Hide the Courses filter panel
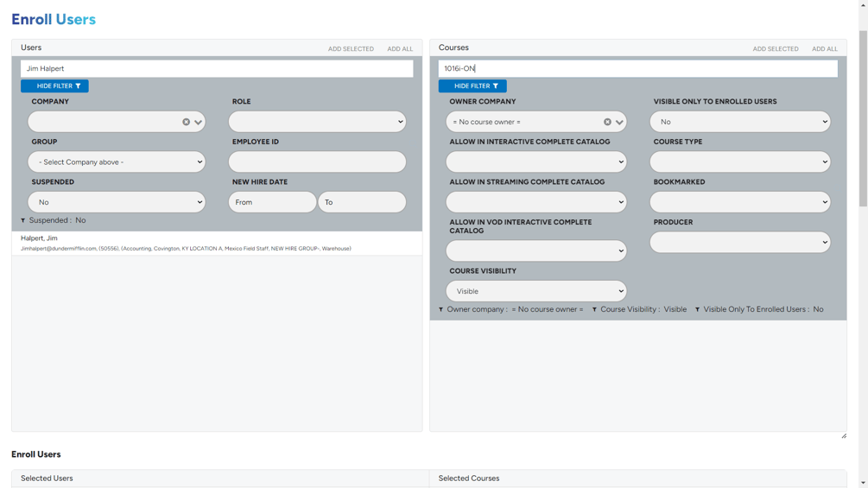Viewport: 868px width, 488px height. click(472, 86)
